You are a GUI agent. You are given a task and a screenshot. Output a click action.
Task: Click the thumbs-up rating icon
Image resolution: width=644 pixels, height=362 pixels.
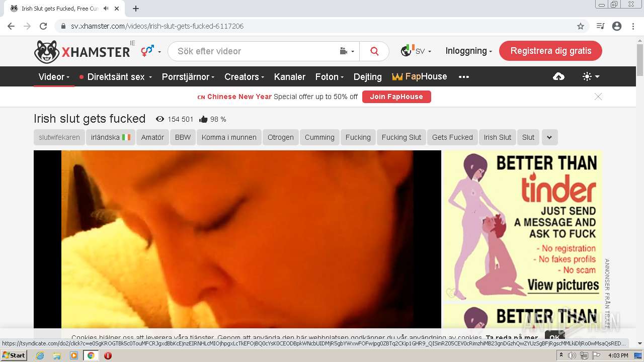point(203,119)
